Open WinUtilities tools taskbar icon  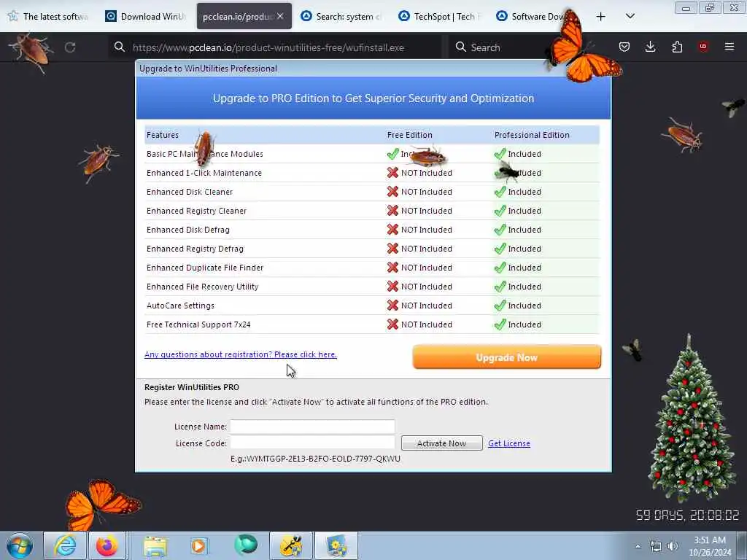pyautogui.click(x=291, y=545)
